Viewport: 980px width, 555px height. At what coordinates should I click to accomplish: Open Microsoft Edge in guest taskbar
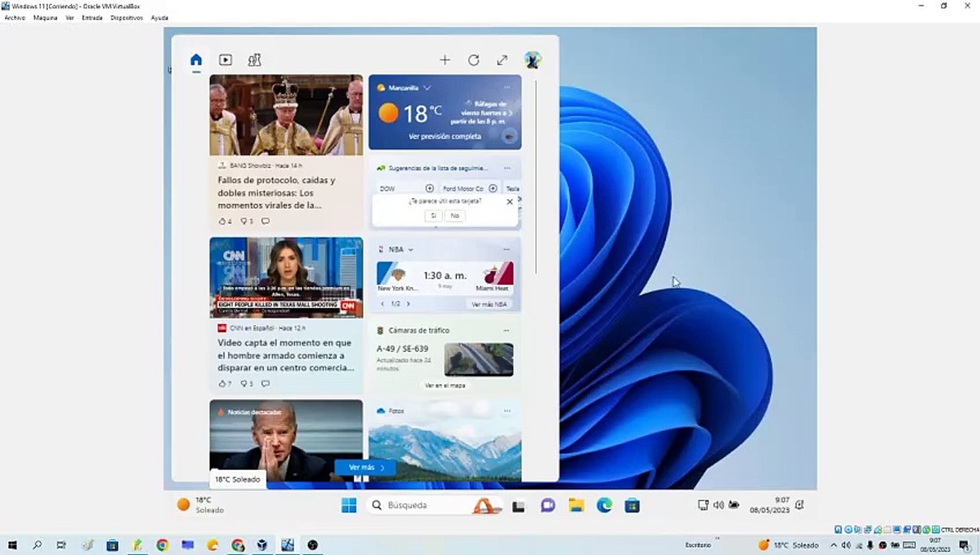[604, 506]
